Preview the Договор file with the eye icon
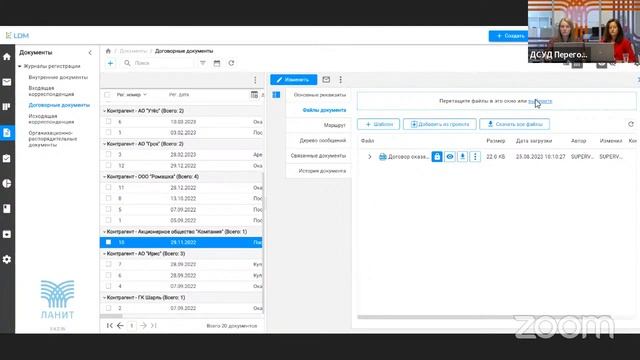640x360 pixels. (450, 157)
